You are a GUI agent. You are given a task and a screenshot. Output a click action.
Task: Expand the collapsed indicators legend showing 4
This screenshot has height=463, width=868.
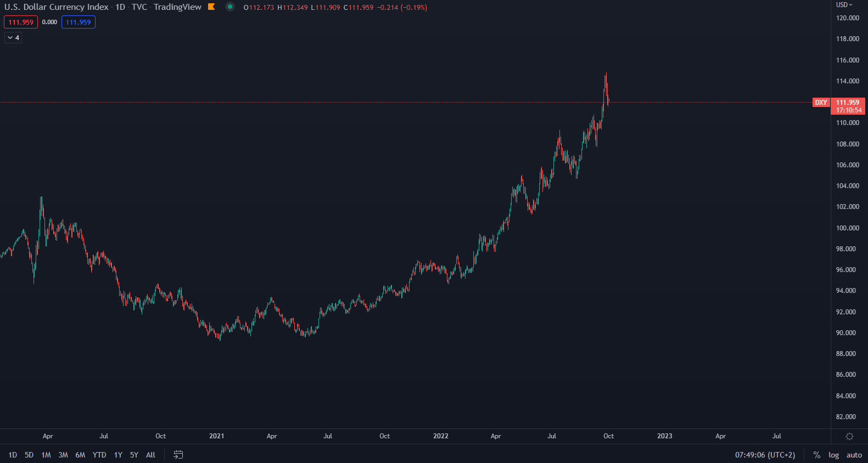(x=13, y=38)
